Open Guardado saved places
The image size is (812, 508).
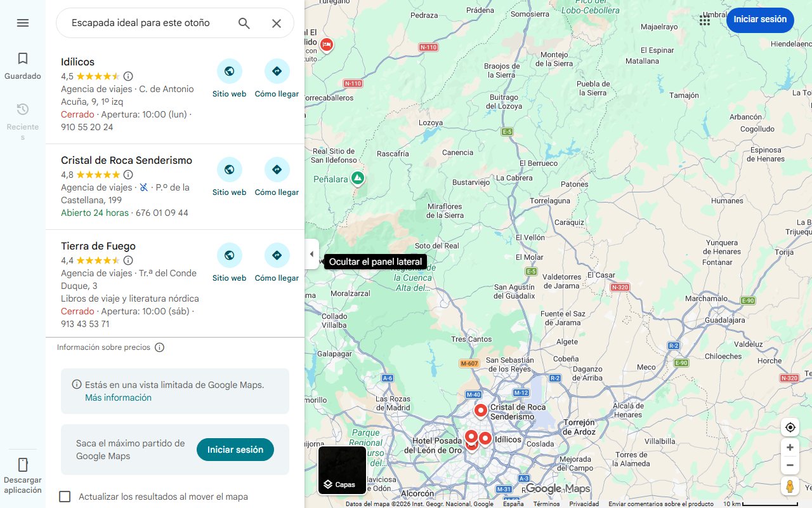[23, 66]
